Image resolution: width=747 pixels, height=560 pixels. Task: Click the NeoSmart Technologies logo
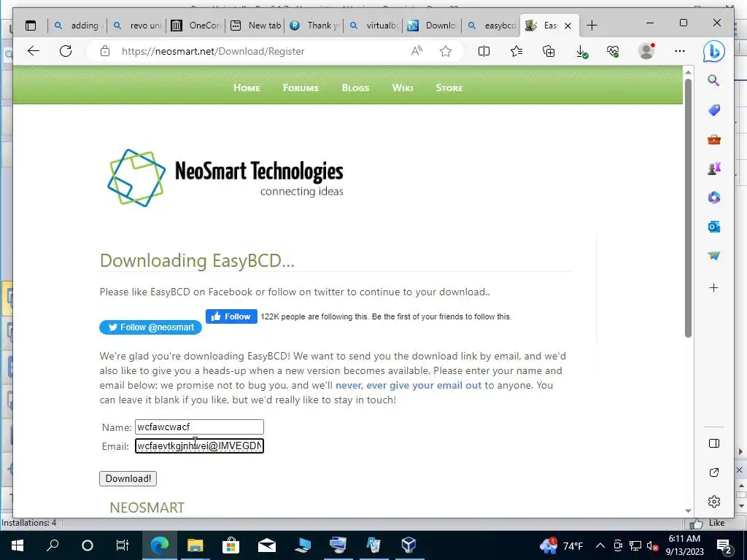pos(225,178)
